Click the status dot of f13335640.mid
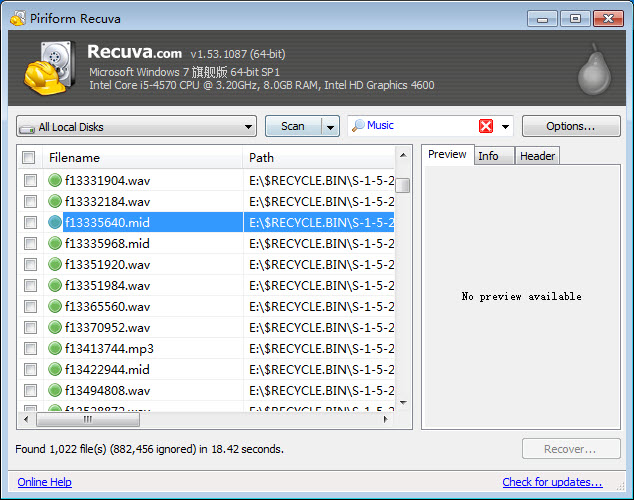 (55, 222)
